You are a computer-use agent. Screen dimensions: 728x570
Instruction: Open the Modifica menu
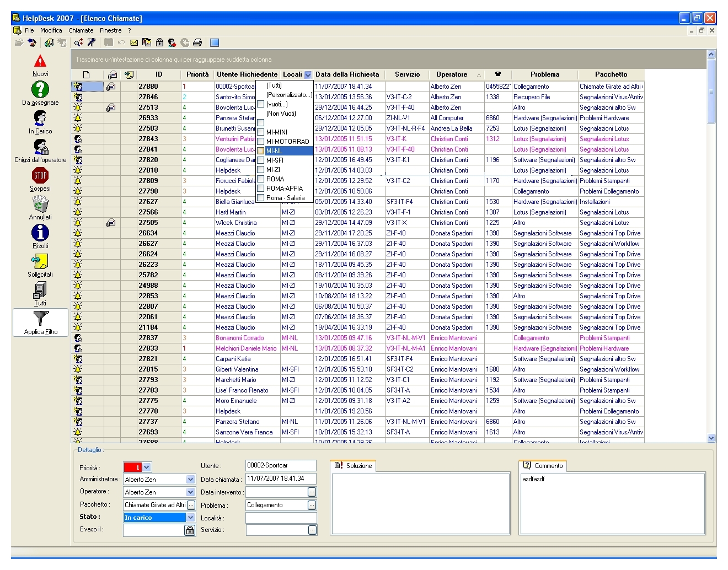51,30
